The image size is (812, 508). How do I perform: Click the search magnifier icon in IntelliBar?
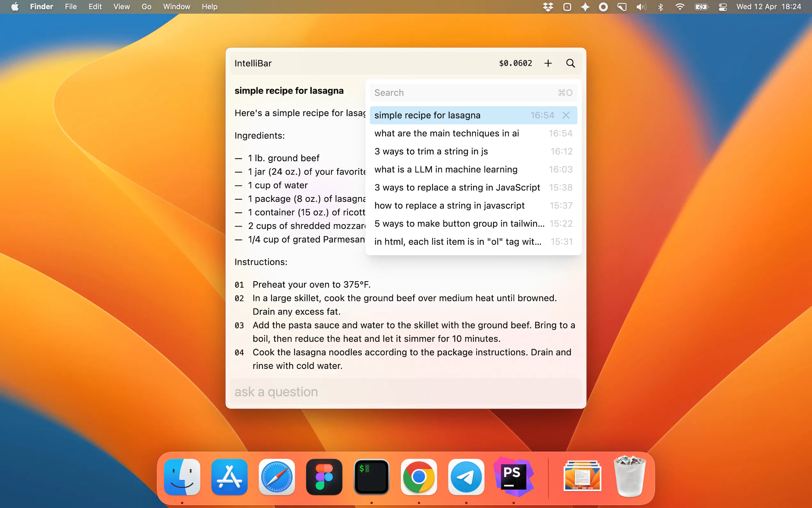click(x=570, y=63)
